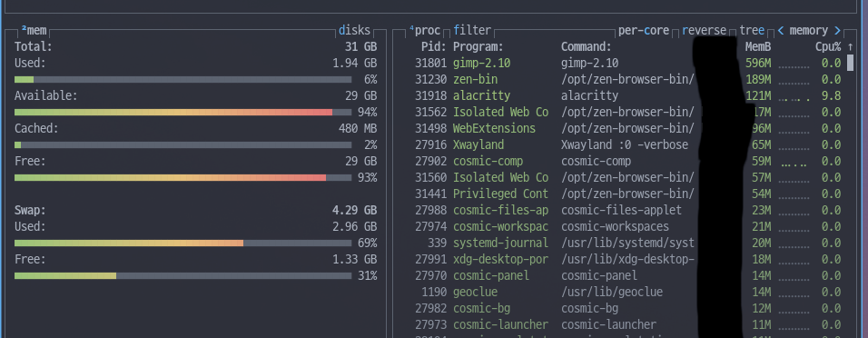Select the cosmic-launcher process row

point(620,324)
